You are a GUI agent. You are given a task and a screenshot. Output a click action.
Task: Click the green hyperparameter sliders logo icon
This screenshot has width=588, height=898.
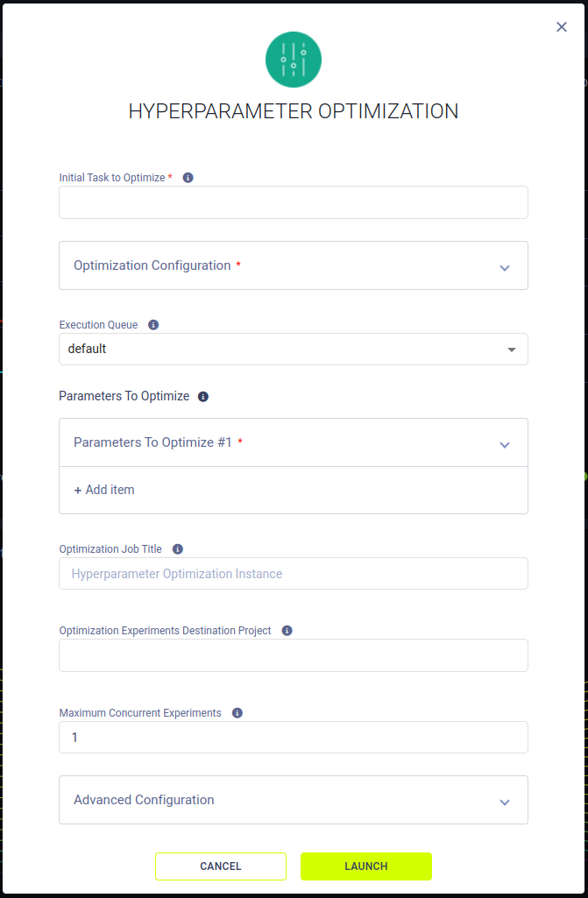pyautogui.click(x=294, y=60)
